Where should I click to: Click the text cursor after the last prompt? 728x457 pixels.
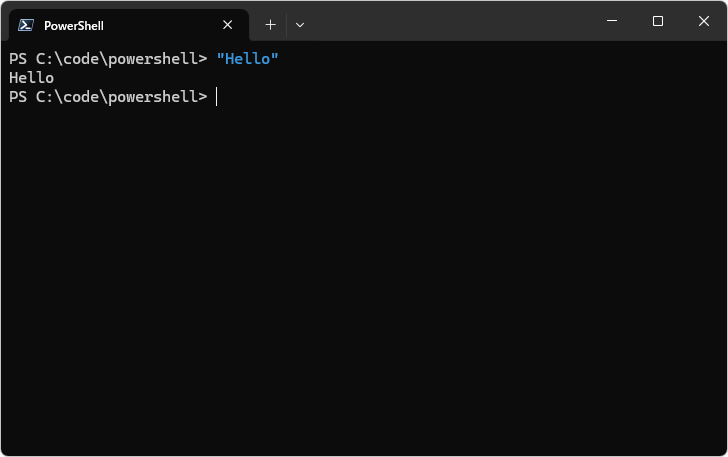tap(217, 97)
